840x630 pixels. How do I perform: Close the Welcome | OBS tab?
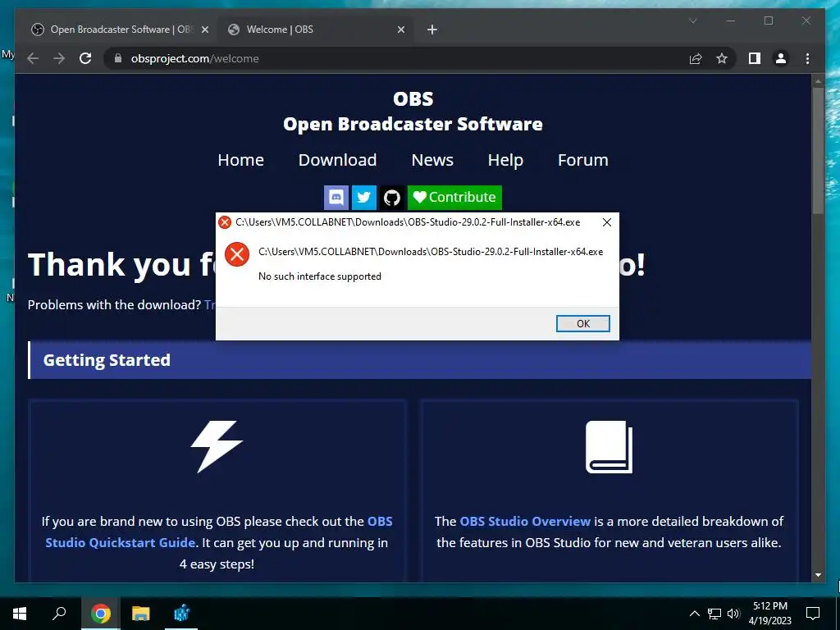(x=400, y=30)
